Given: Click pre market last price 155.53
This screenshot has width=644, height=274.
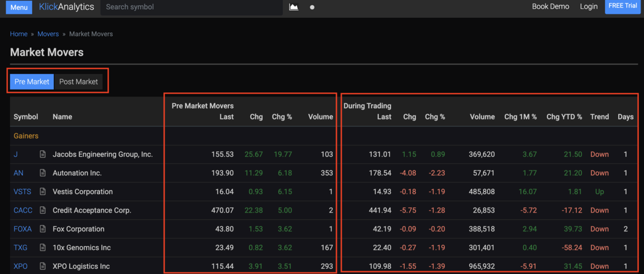Looking at the screenshot, I should 223,155.
